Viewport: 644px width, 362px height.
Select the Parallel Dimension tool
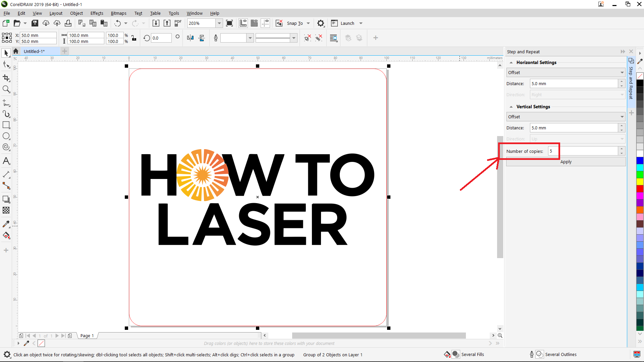pyautogui.click(x=6, y=175)
